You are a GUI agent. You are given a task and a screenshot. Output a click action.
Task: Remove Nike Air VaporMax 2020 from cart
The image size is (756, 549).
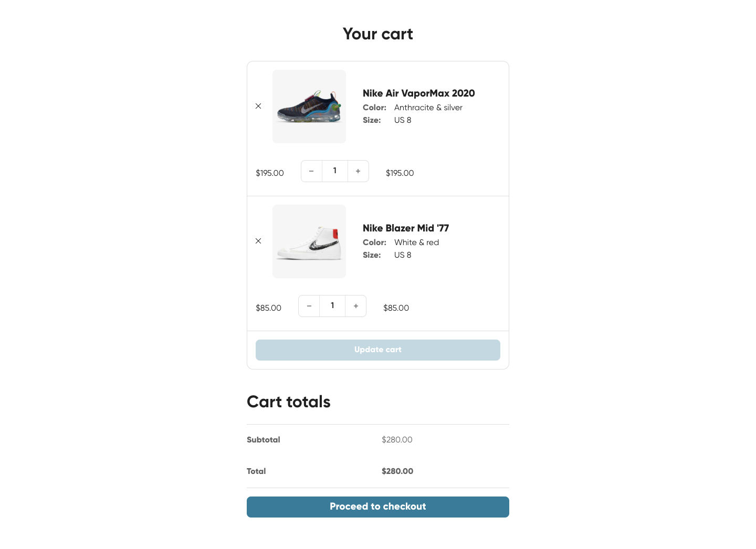[258, 106]
